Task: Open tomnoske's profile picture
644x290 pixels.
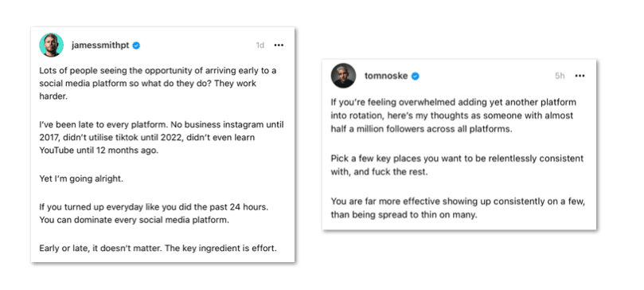Action: [x=343, y=76]
